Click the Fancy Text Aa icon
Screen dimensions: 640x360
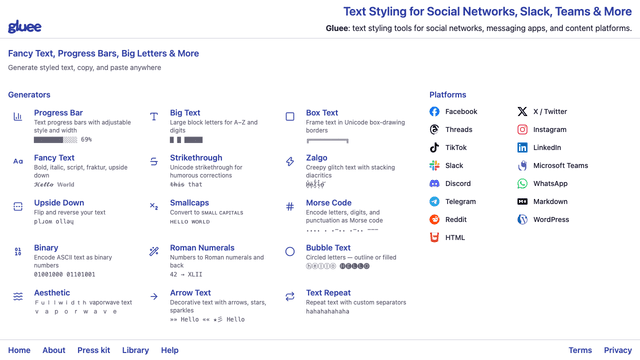18,162
